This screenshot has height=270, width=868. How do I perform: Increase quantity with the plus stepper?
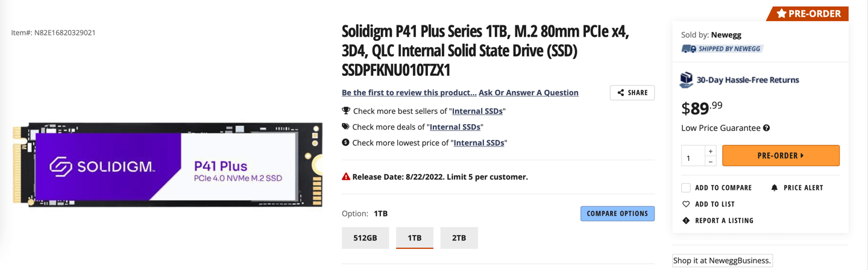(711, 151)
